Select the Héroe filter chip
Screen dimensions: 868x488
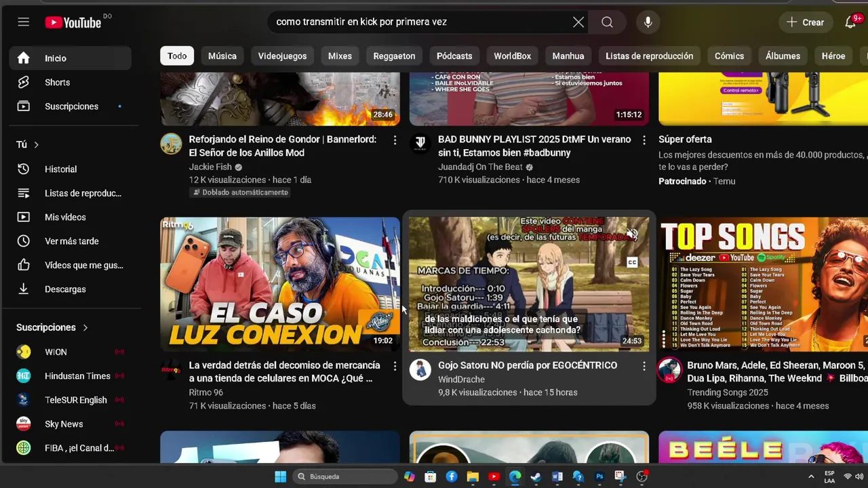pyautogui.click(x=833, y=56)
